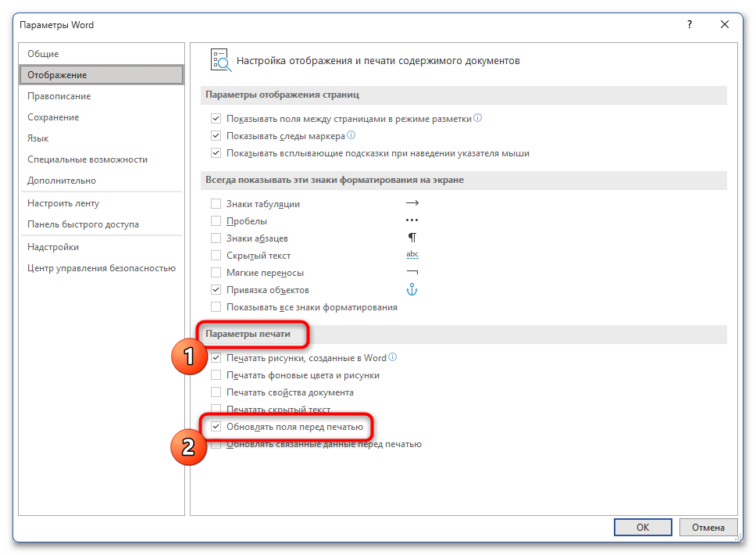The width and height of the screenshot is (756, 555).
Task: Check the 'Пробелы' option
Action: pos(216,221)
